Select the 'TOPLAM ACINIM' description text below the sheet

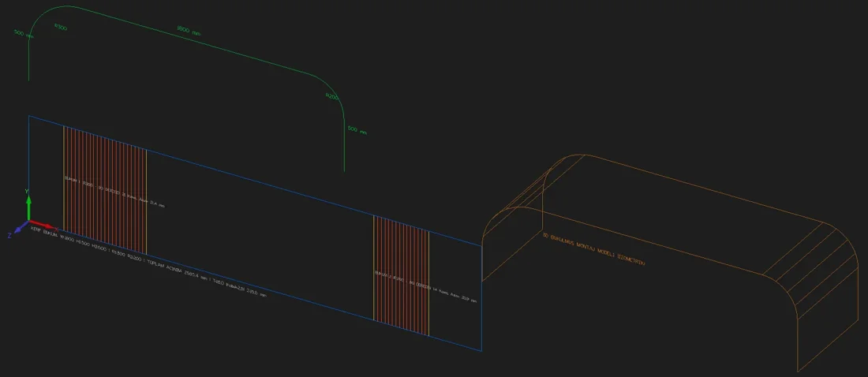point(149,261)
